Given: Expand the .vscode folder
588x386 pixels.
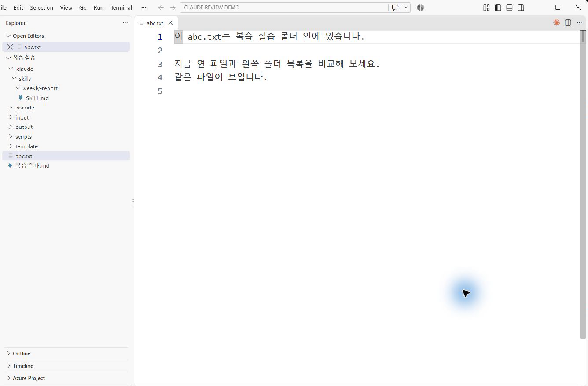Looking at the screenshot, I should (11, 108).
